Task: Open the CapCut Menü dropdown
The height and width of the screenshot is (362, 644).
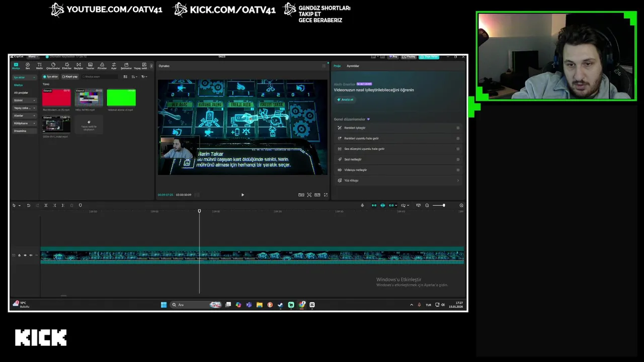Action: pos(33,56)
